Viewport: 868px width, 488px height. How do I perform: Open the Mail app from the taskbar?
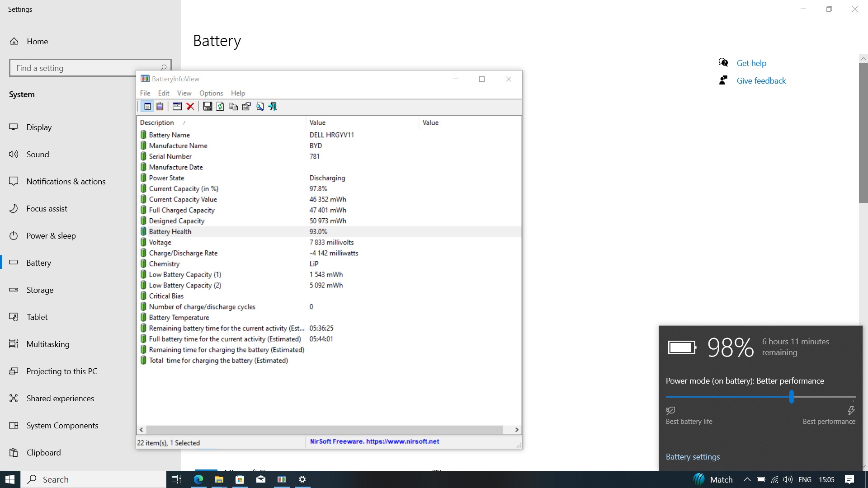tap(261, 479)
